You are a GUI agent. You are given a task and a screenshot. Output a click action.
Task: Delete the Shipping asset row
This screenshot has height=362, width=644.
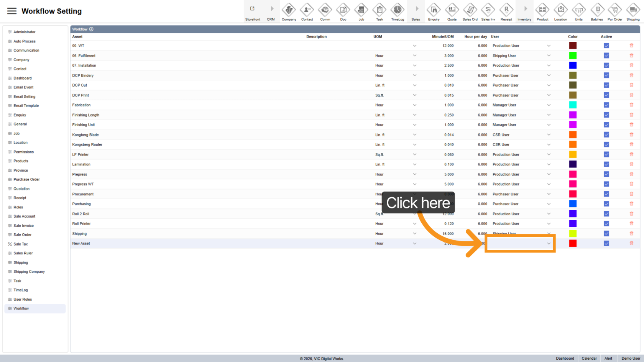tap(631, 233)
